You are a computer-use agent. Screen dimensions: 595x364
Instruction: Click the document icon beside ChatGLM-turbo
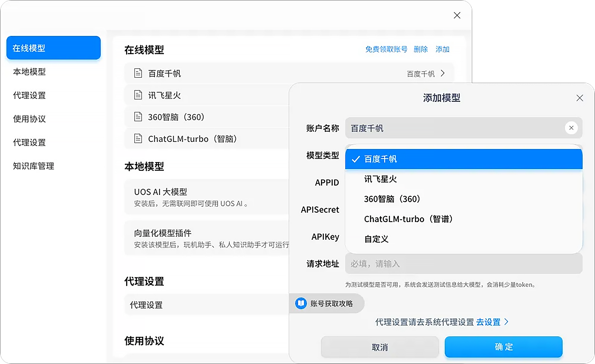138,138
